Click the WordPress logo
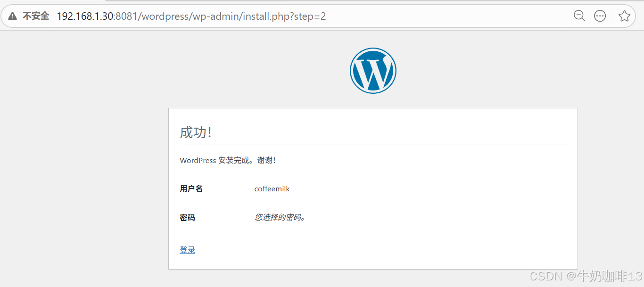 tap(373, 70)
